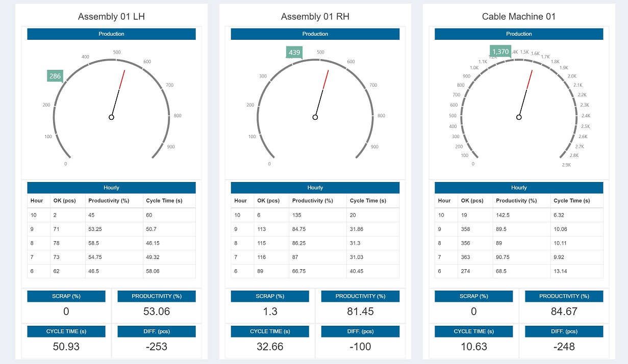Viewport: 628px width, 364px height.
Task: Select the 58.06 cycle time cell
Action: (x=169, y=271)
